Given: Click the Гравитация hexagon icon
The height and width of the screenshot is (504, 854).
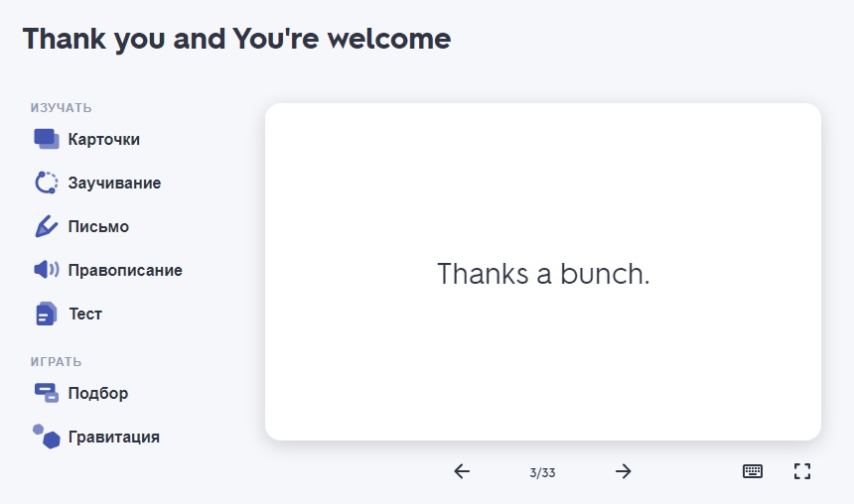Looking at the screenshot, I should pyautogui.click(x=47, y=437).
